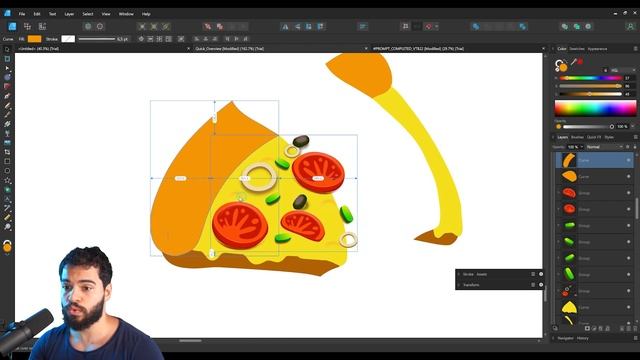This screenshot has width=640, height=360.
Task: Select the highlighted Curve layer thumbnail
Action: point(569,160)
